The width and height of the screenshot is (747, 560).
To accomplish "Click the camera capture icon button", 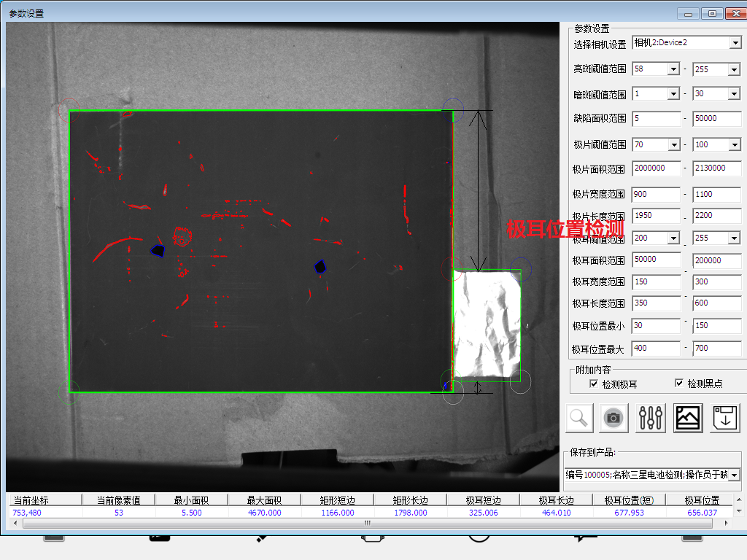I will point(613,418).
